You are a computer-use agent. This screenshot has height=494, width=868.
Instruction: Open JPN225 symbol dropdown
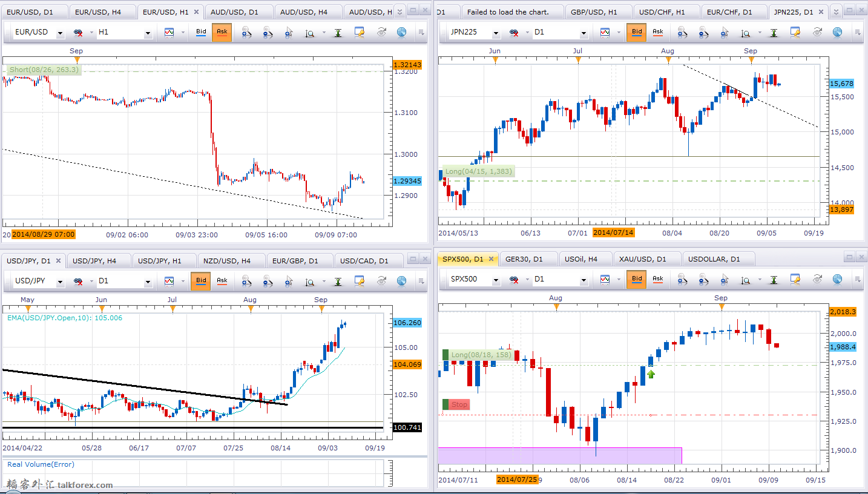(x=496, y=32)
